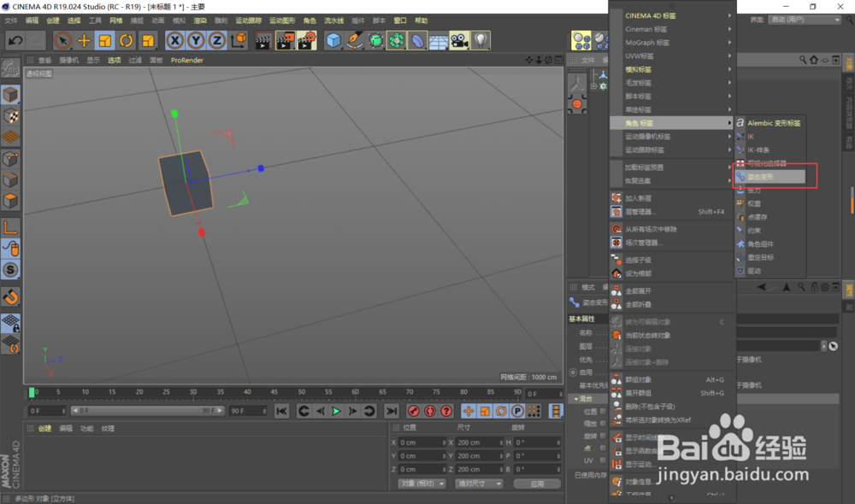Click the timeline range slider bar
Viewport: 855px width, 504px height.
(147, 411)
